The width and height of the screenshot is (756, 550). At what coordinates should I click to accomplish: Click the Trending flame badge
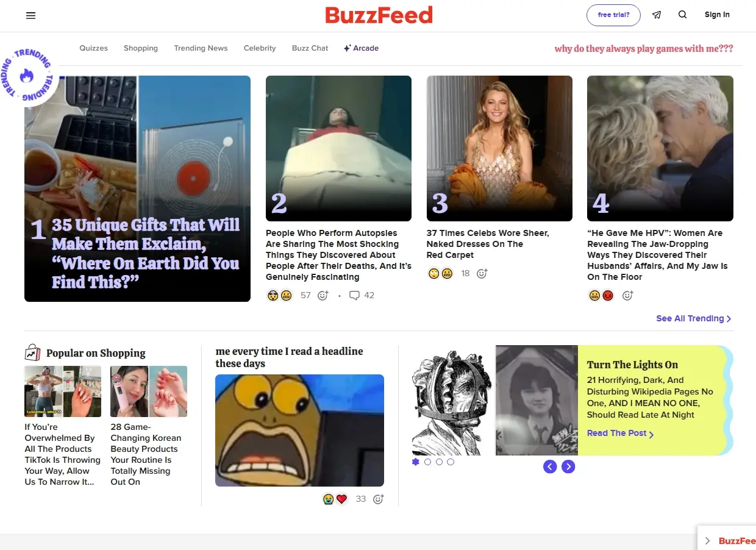click(x=27, y=76)
